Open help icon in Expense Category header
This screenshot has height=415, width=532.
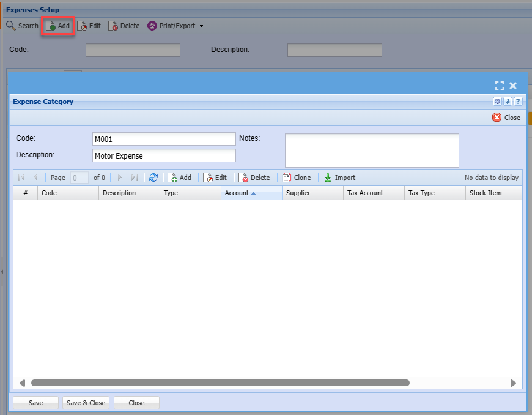click(x=517, y=102)
